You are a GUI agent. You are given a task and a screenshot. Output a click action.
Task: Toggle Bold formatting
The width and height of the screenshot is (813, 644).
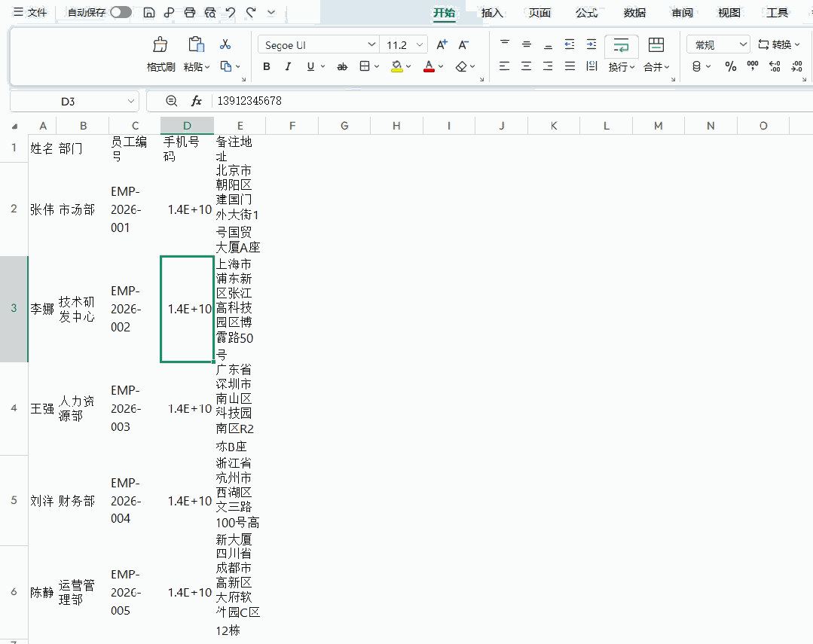coord(267,66)
